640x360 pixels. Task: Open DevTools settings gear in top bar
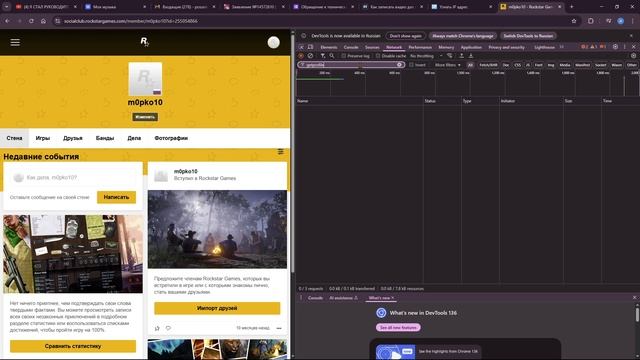(616, 47)
